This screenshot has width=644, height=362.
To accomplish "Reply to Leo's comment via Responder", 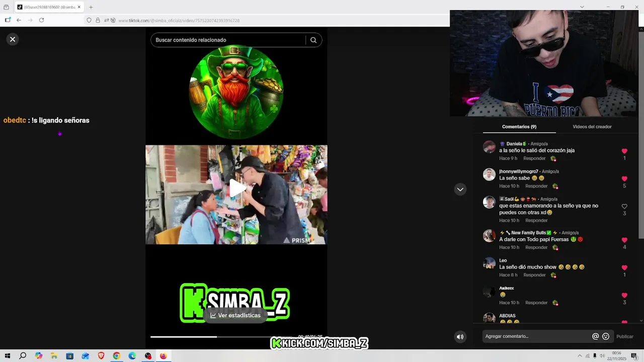I will [534, 275].
